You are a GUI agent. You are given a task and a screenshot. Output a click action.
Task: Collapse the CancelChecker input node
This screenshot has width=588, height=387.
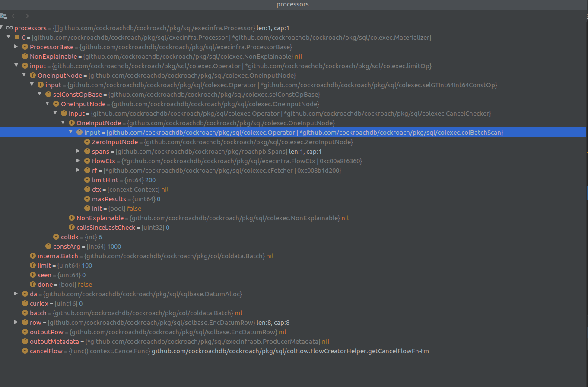tap(55, 113)
